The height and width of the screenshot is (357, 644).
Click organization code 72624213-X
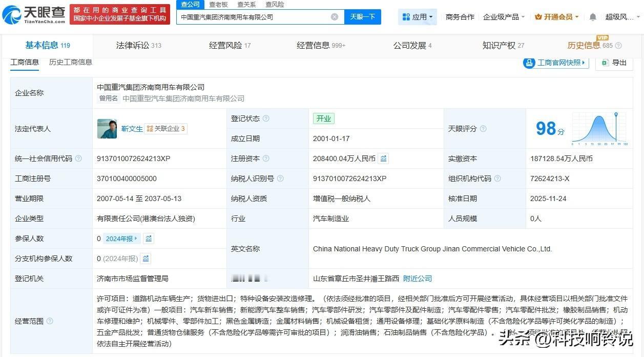coord(550,179)
